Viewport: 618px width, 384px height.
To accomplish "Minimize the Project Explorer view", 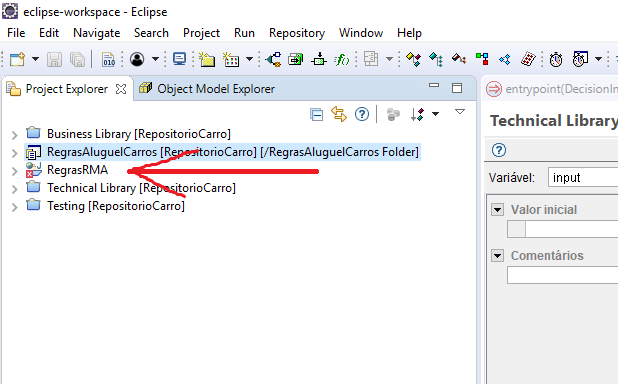I will [434, 86].
